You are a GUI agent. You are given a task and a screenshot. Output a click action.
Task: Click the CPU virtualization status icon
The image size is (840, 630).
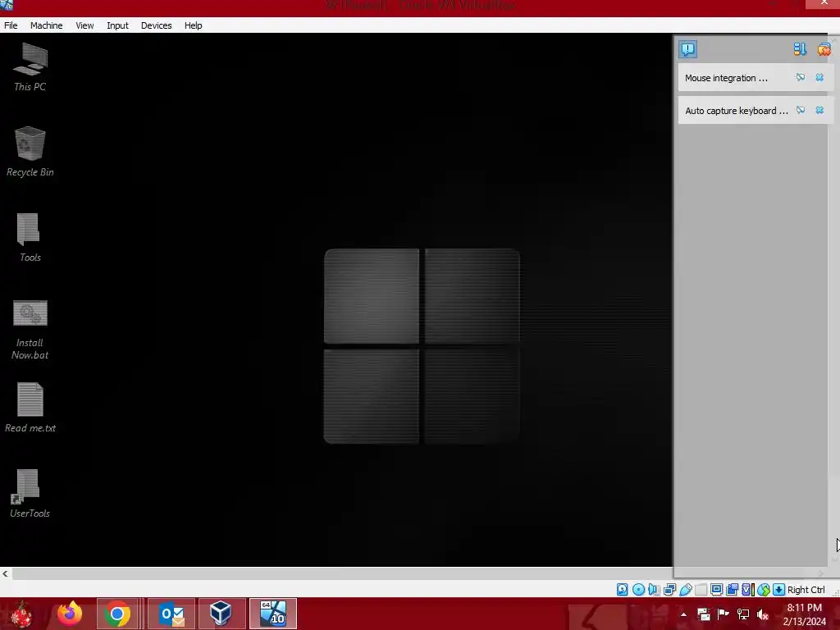748,590
